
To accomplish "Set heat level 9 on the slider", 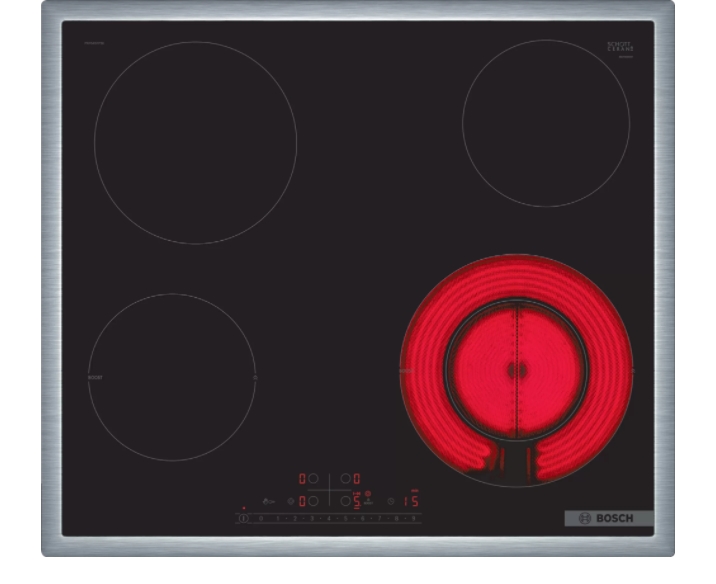I will pos(413,518).
